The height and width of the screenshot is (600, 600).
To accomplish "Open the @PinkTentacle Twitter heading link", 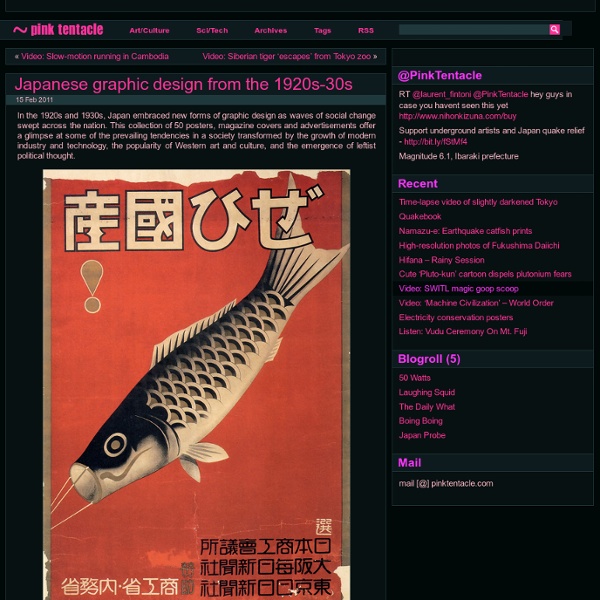I will 440,75.
